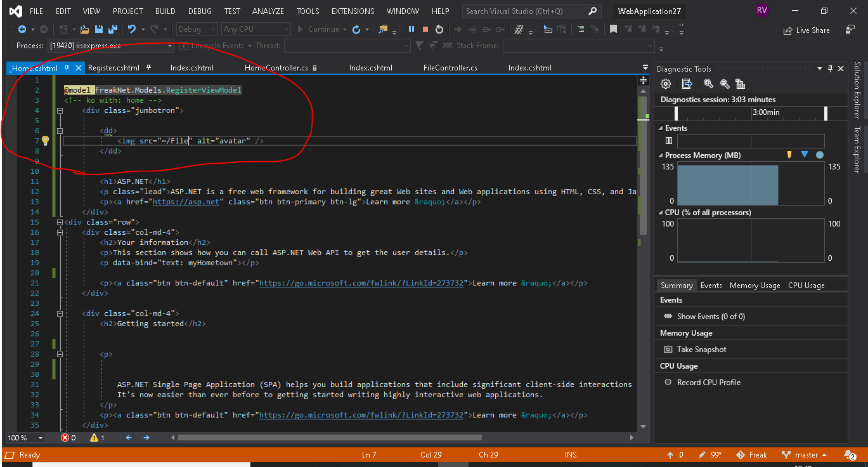Image resolution: width=868 pixels, height=467 pixels.
Task: Collapse the jumbotron div on line 4
Action: 60,110
